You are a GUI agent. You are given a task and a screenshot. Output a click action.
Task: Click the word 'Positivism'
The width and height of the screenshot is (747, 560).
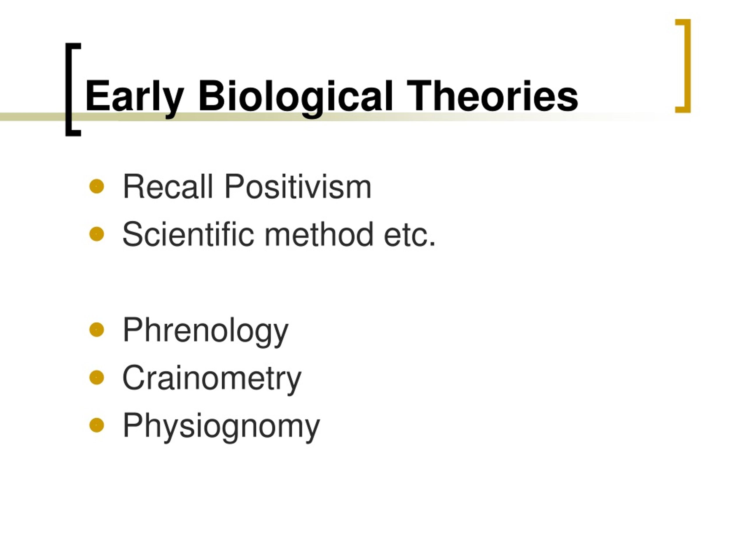pos(298,186)
